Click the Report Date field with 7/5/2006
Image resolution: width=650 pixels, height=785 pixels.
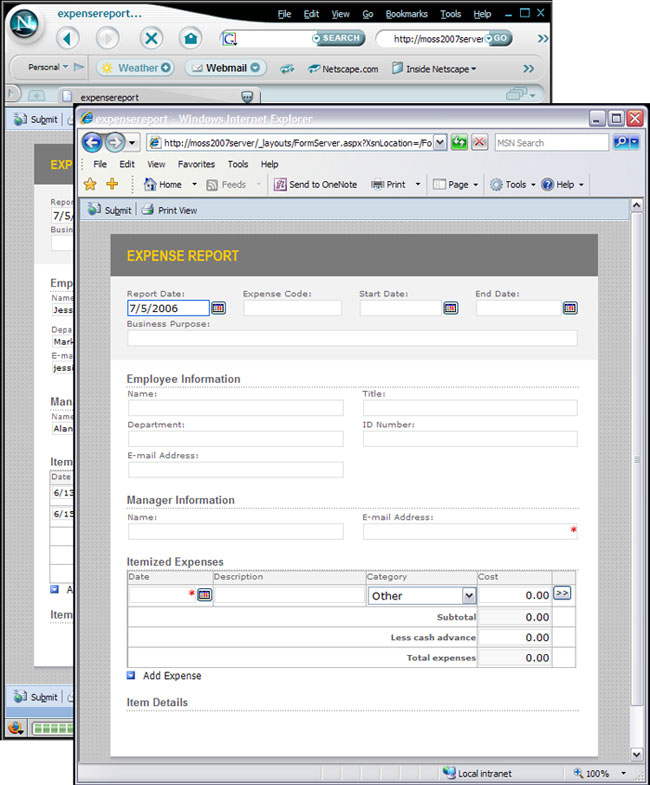click(168, 308)
